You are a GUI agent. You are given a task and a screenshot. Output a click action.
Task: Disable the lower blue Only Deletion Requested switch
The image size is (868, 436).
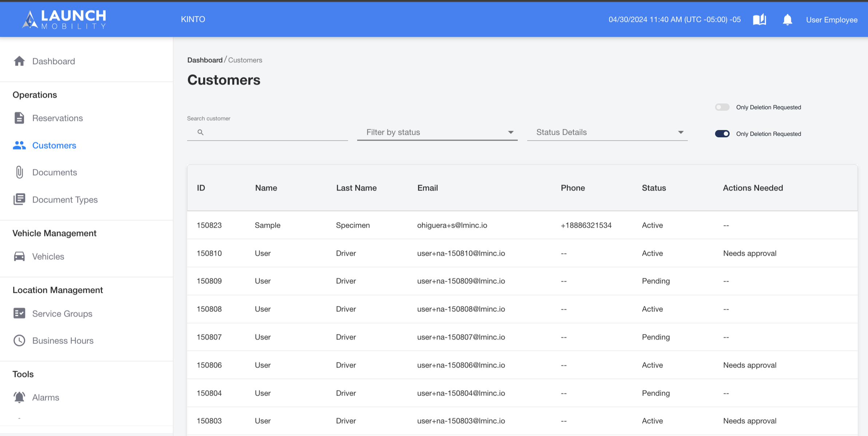[722, 134]
